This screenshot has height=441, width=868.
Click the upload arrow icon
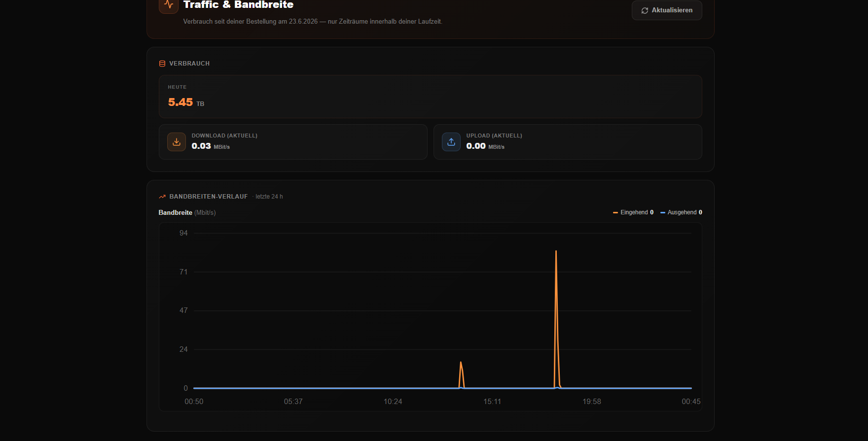pos(451,142)
